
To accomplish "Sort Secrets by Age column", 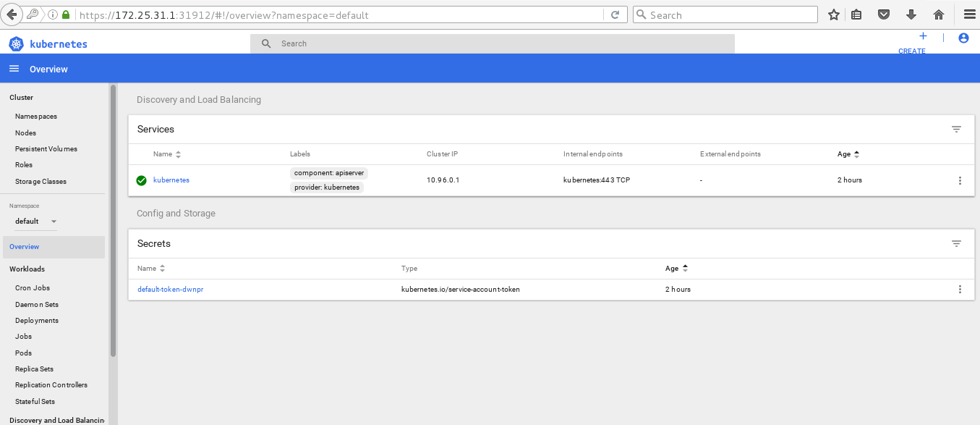I will [x=676, y=269].
